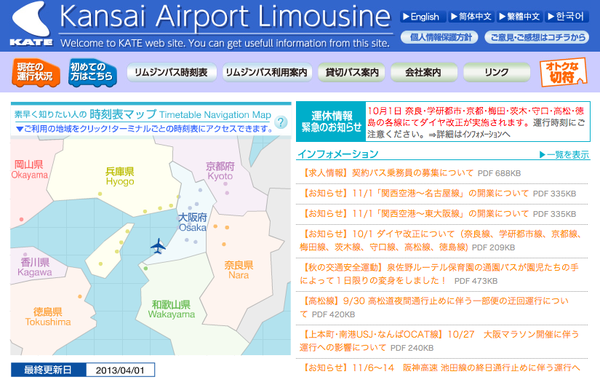Open リムジンバス時刻表 menu
This screenshot has width=600, height=385.
[171, 72]
